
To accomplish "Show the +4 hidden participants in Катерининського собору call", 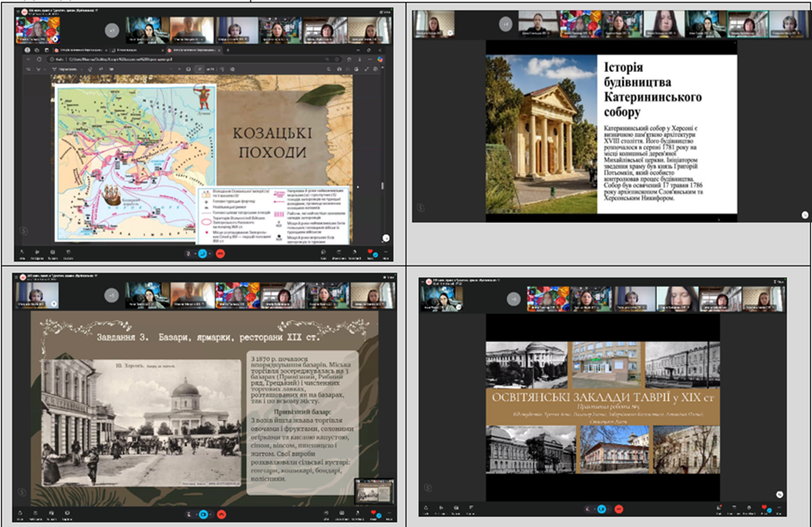I will [x=505, y=24].
